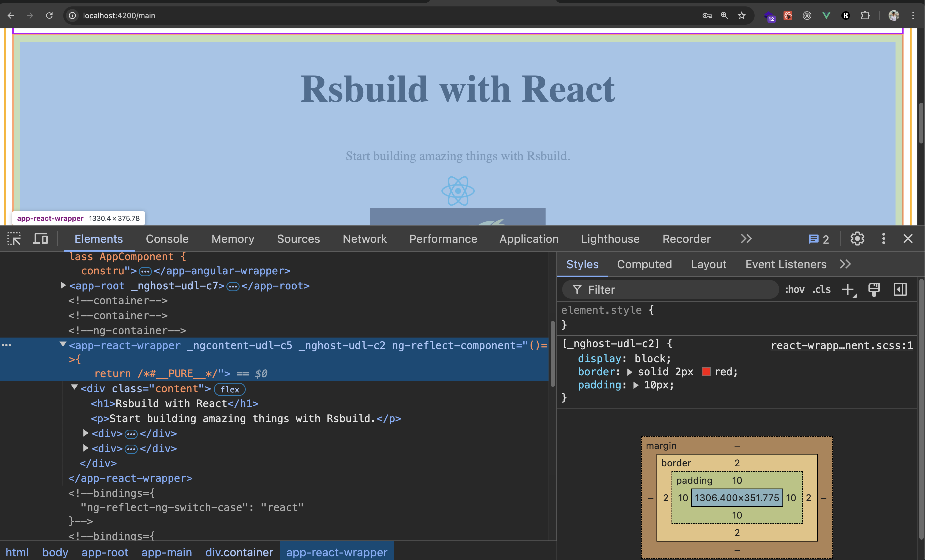Screen dimensions: 925x560
Task: Open the toggle rendering emulations paintbrush icon
Action: click(x=874, y=289)
